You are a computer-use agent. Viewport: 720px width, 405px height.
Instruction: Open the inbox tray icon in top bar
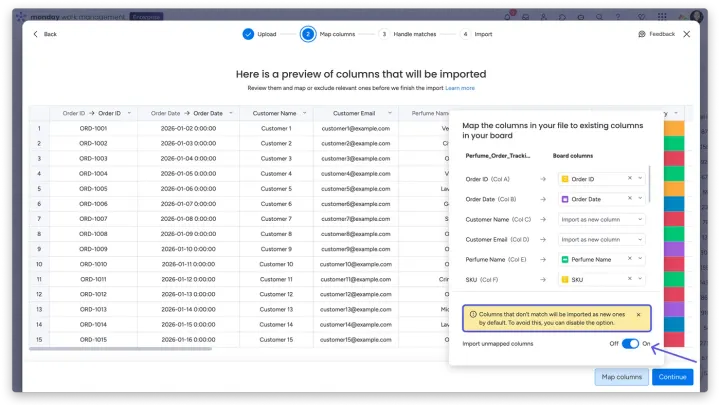(x=525, y=17)
